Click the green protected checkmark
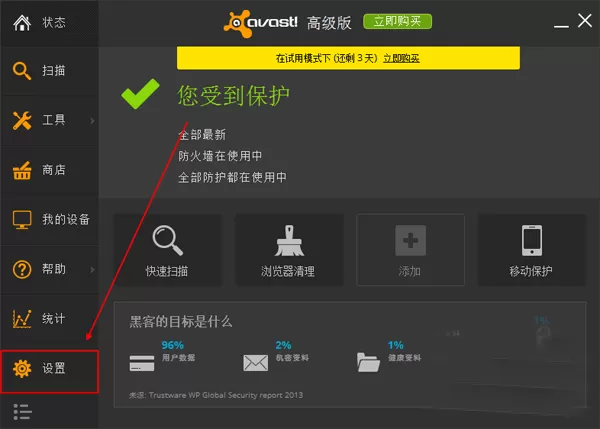 coord(140,94)
